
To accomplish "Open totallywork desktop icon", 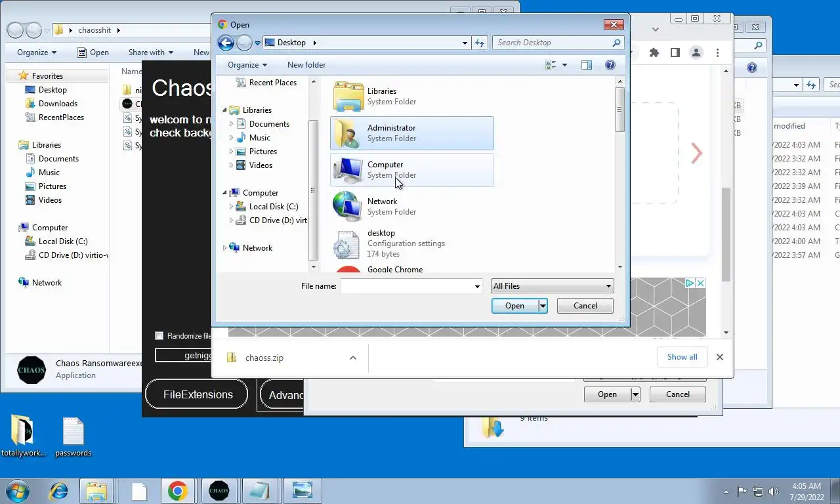I will pos(23,437).
